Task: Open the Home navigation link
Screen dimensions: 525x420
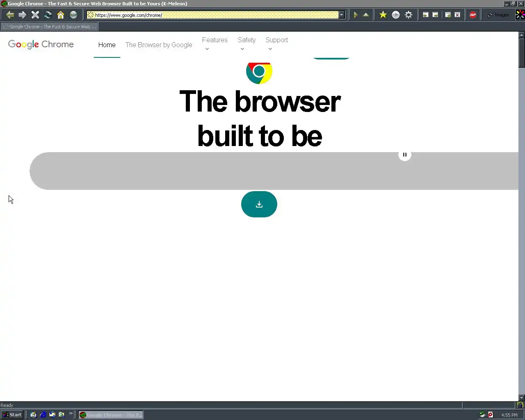Action: 107,45
